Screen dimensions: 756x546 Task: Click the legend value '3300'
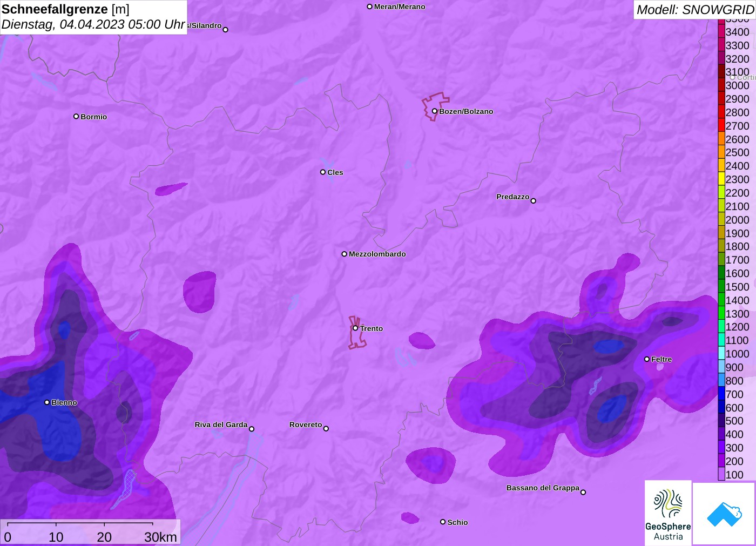pyautogui.click(x=737, y=45)
